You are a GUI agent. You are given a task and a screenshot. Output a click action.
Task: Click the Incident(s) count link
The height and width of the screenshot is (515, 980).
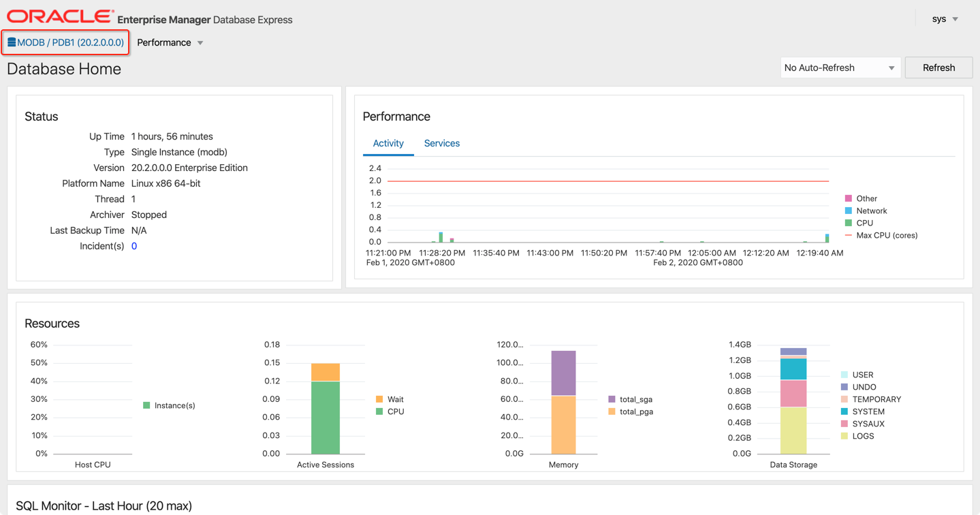point(134,246)
